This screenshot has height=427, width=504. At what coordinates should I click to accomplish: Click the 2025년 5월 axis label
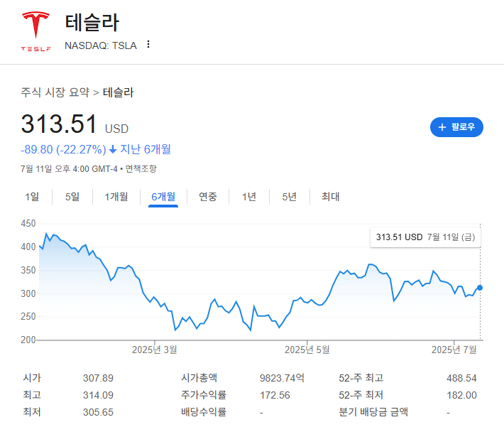click(x=307, y=350)
